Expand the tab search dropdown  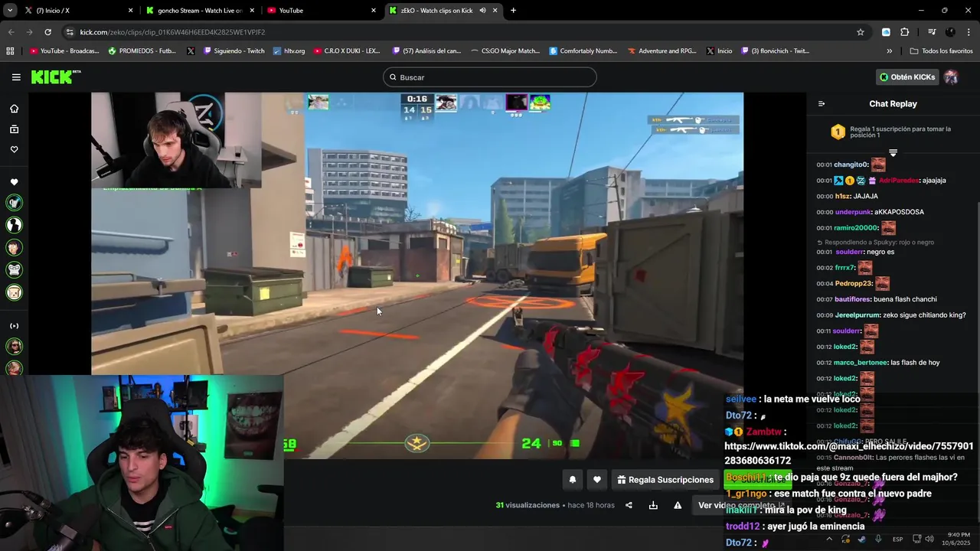[x=11, y=11]
